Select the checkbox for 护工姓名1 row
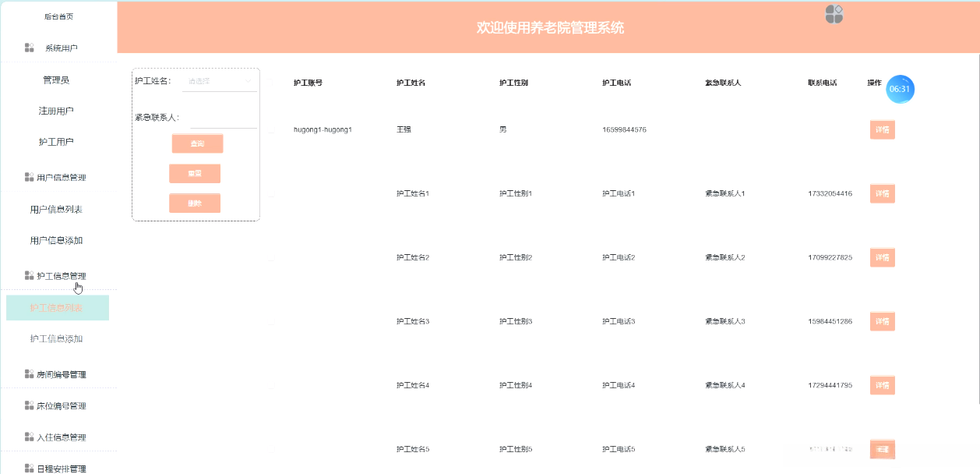The height and width of the screenshot is (474, 980). pyautogui.click(x=271, y=196)
